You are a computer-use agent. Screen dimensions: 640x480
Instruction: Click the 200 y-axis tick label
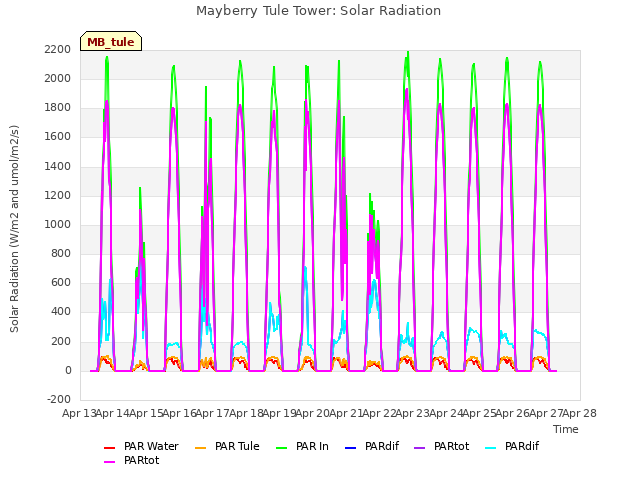pyautogui.click(x=61, y=341)
